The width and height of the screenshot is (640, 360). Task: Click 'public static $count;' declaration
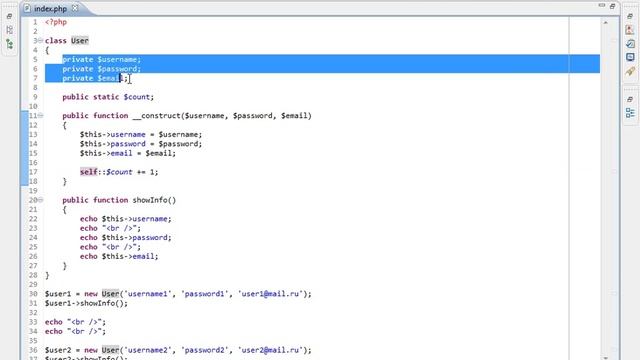(108, 97)
